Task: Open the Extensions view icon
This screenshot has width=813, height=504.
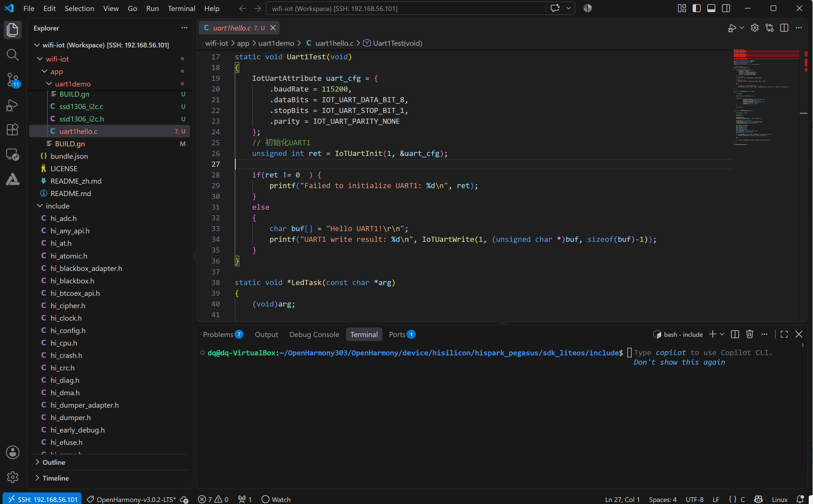Action: (x=12, y=129)
